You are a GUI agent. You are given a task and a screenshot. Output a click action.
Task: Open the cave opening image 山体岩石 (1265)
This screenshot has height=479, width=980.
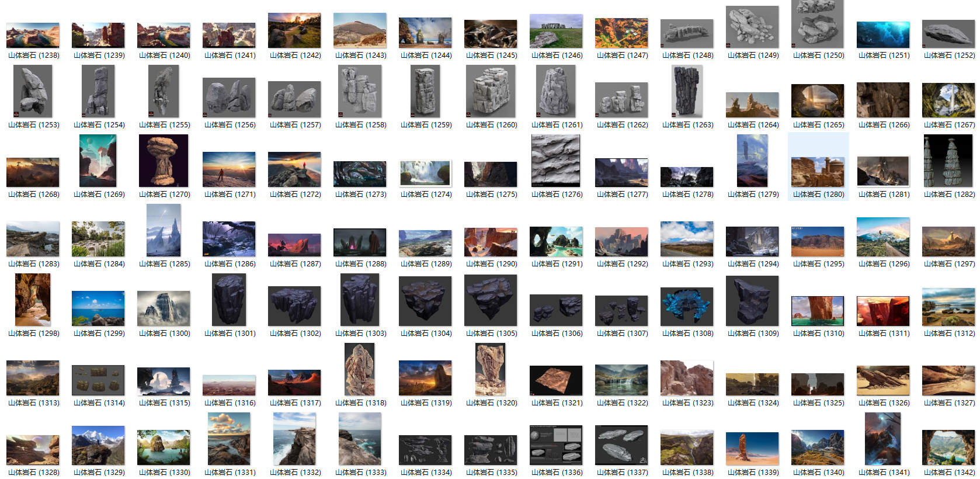coord(818,100)
